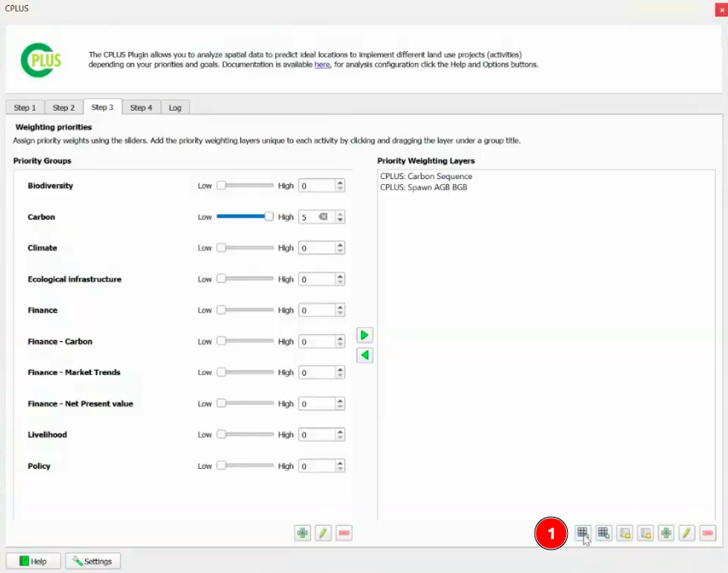Increase Policy weight with spinner up arrow

pyautogui.click(x=340, y=463)
